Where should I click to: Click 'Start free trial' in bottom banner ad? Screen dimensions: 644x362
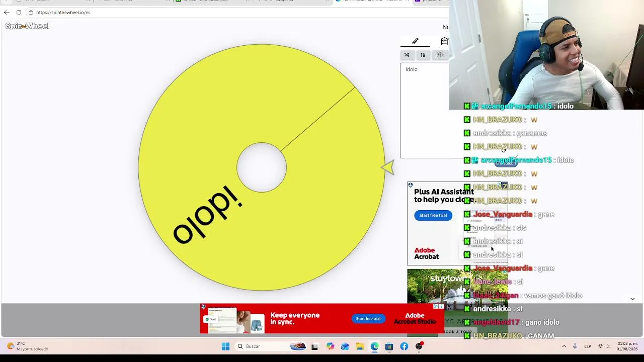(368, 319)
